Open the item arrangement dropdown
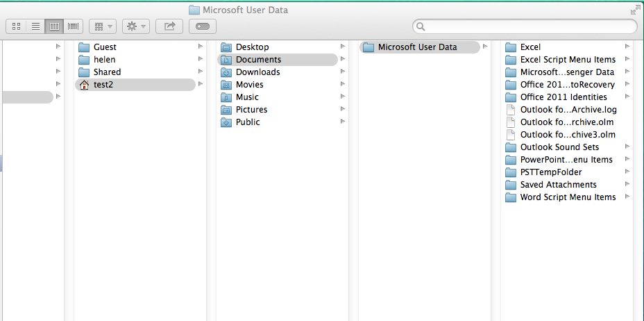 click(x=103, y=26)
